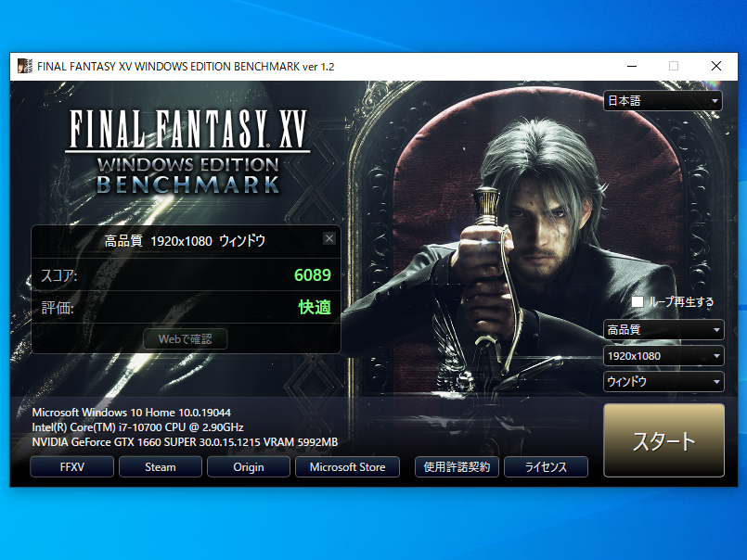Click the app icon in the title bar
Screen dimensions: 747x560
point(25,67)
